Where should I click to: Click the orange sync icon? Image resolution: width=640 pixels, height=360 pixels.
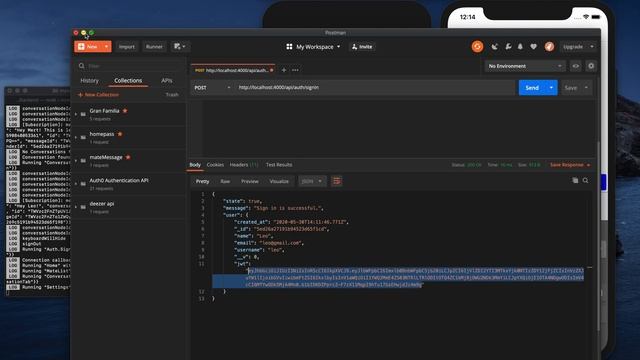click(477, 47)
